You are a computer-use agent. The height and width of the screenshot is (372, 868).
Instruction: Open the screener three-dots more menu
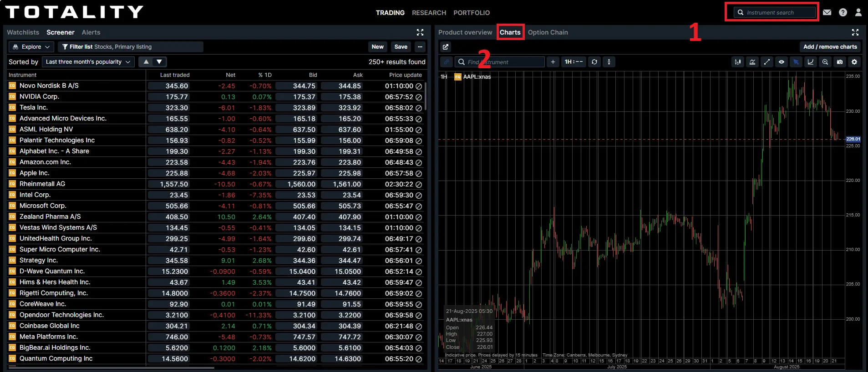pos(420,47)
